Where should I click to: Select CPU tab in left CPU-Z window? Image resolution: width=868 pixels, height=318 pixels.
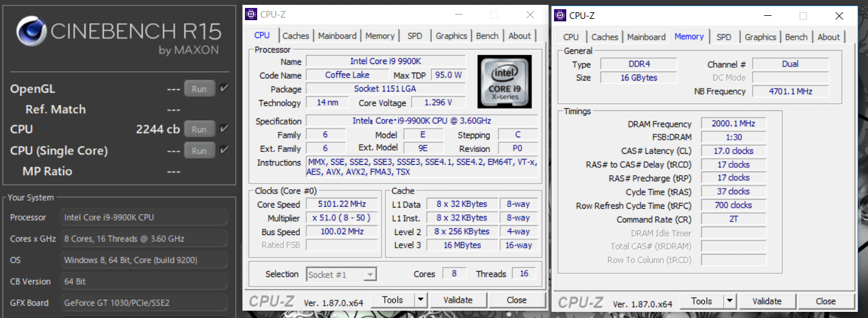tap(262, 35)
